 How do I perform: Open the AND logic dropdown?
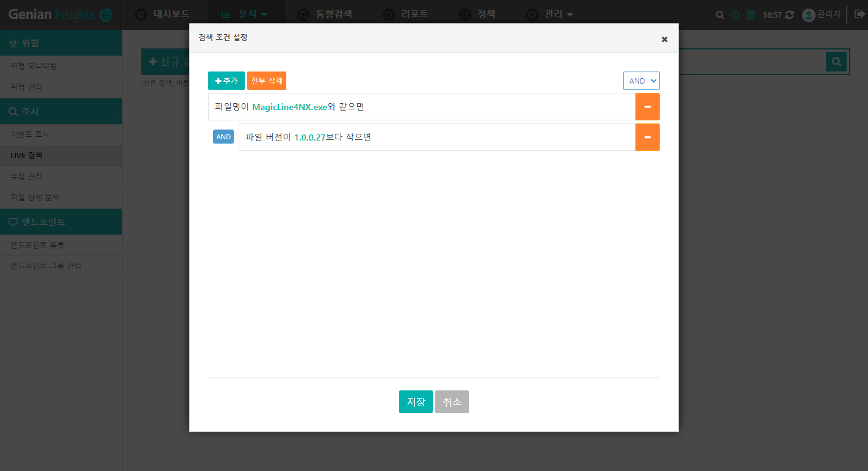pos(641,81)
